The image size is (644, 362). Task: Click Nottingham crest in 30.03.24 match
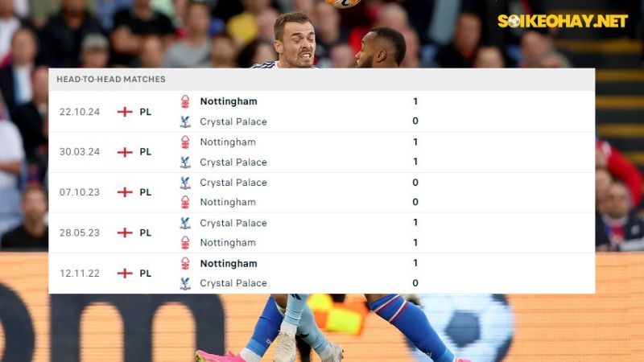[x=185, y=142]
